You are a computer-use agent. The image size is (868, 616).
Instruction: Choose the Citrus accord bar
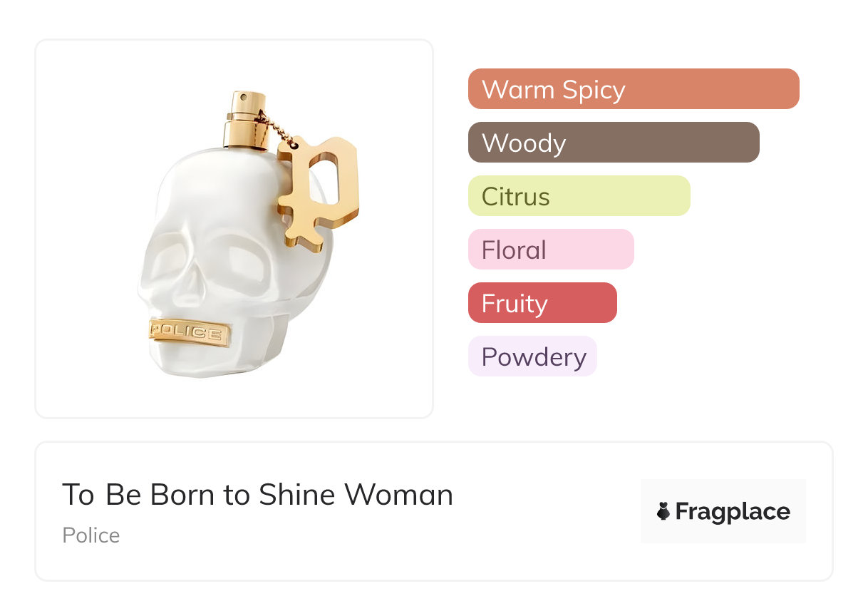coord(579,196)
